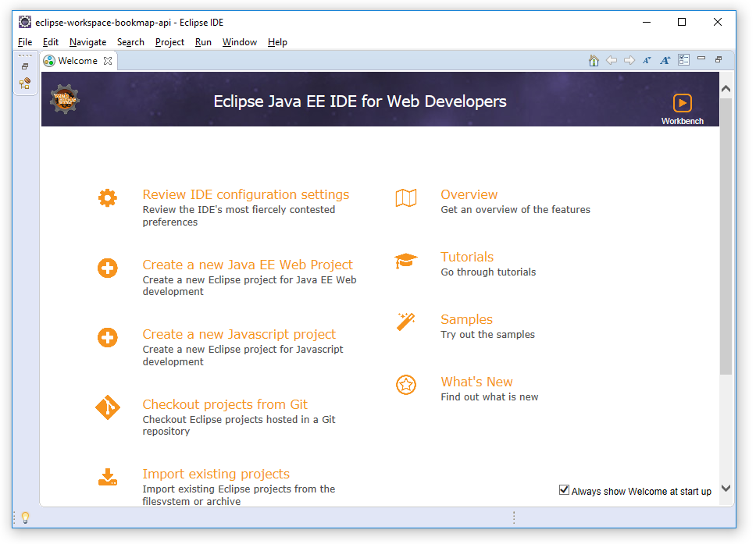Click the Workbench play icon

[x=682, y=103]
